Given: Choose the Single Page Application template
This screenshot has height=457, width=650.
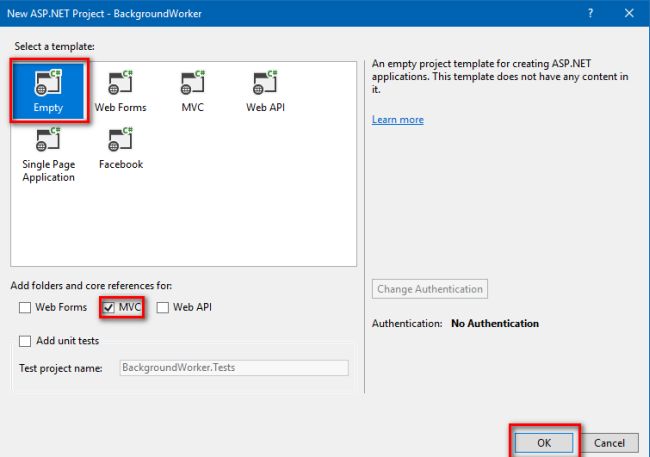Looking at the screenshot, I should tap(49, 154).
